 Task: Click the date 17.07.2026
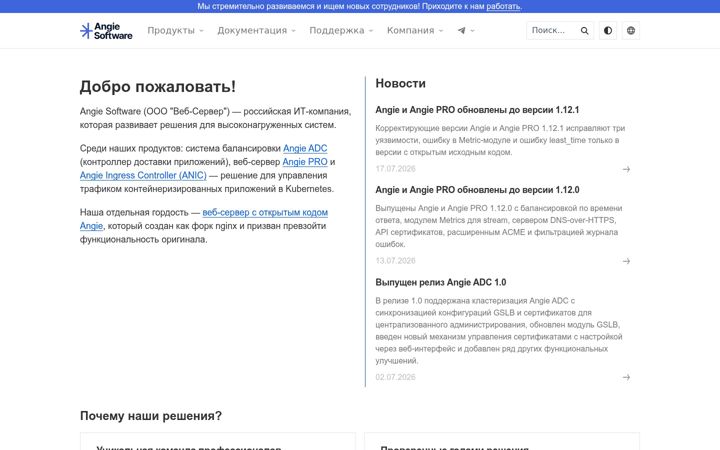(x=395, y=169)
